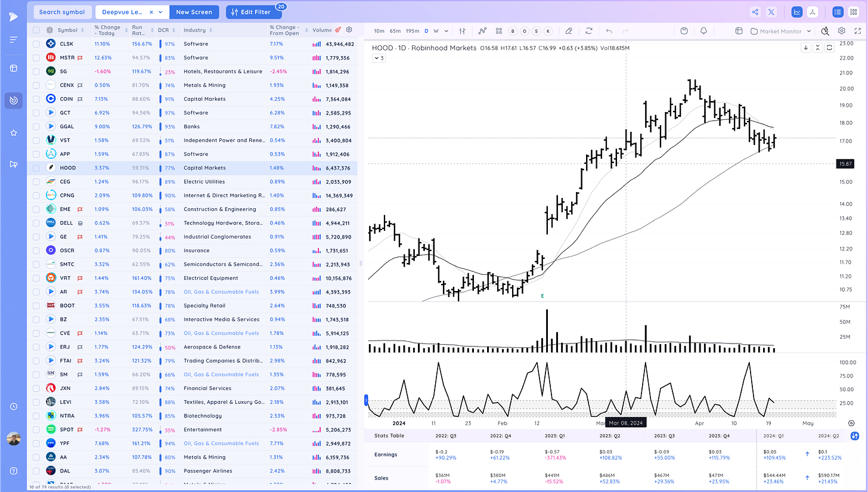Viewport: 868px width, 492px height.
Task: Select all rows with header checkbox
Action: coord(36,30)
